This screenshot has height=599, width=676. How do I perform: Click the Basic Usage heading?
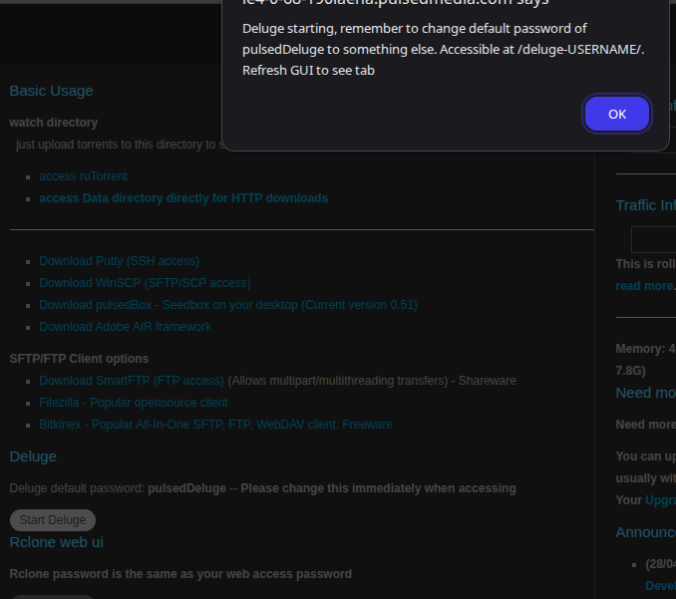[51, 91]
